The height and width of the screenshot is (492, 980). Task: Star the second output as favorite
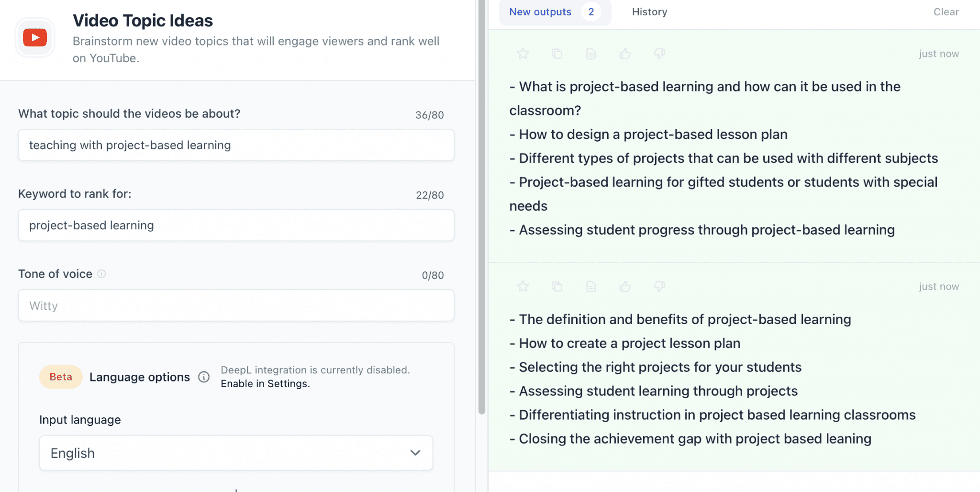[523, 286]
